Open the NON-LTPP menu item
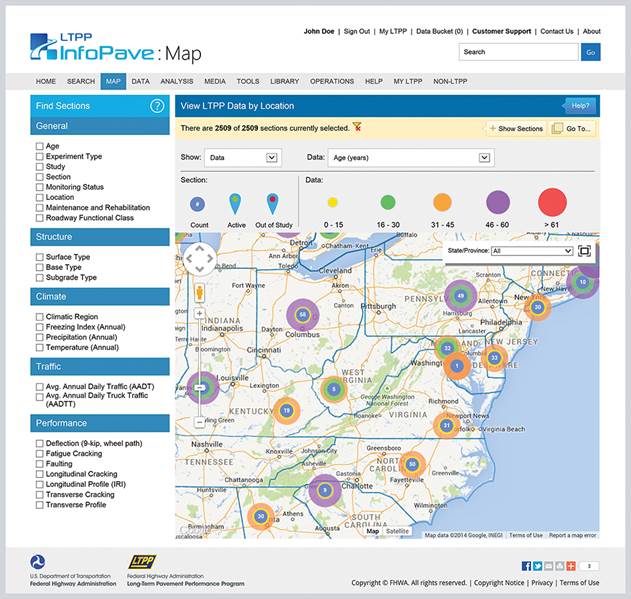Image resolution: width=631 pixels, height=599 pixels. coord(450,81)
